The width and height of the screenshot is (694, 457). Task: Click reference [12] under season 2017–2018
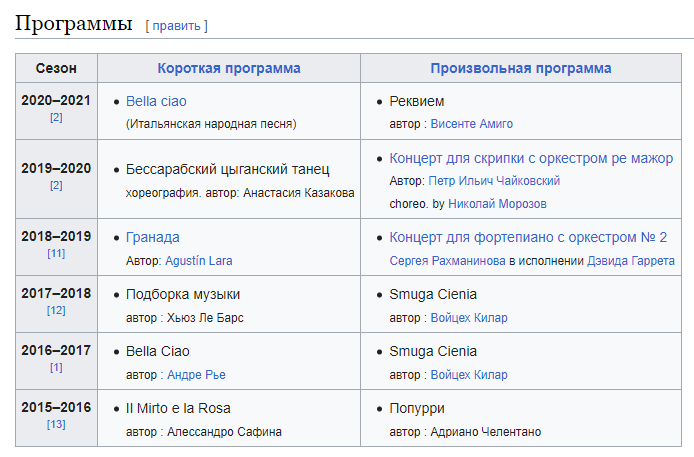click(x=56, y=311)
